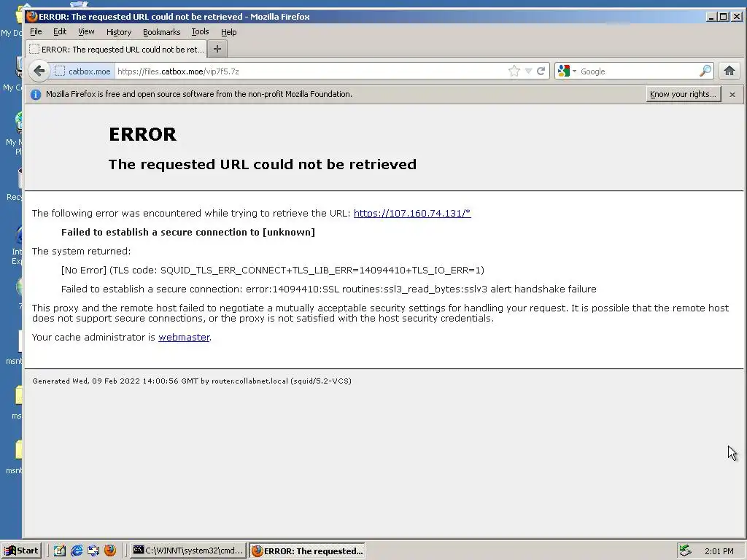This screenshot has width=747, height=560.
Task: Open a new tab with the plus button
Action: point(217,49)
